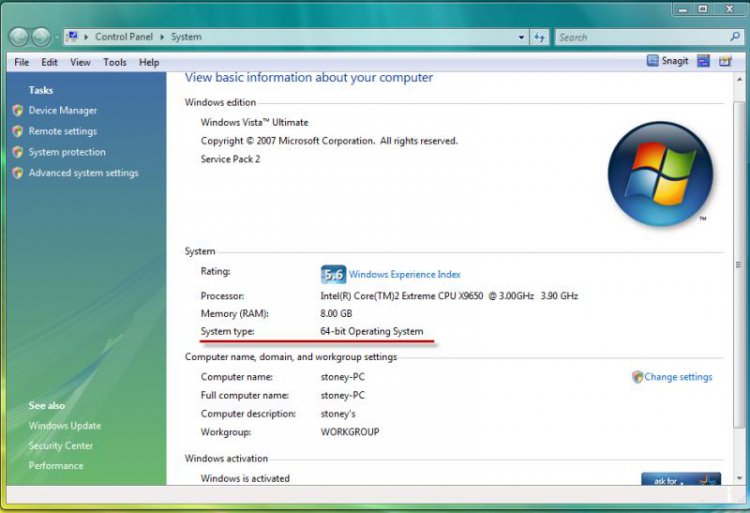The image size is (750, 513).
Task: Expand the recent pages dropdown arrow
Action: click(x=56, y=37)
